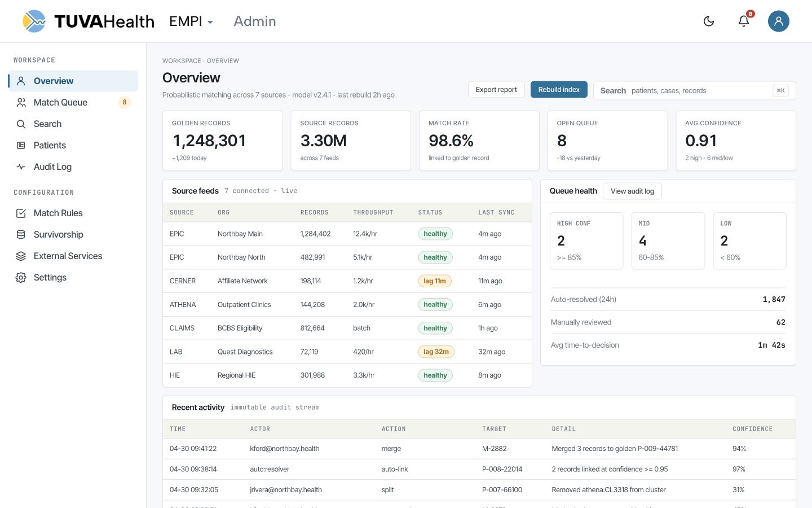The image size is (812, 508).
Task: Click the Open Queue value 8
Action: coord(562,141)
